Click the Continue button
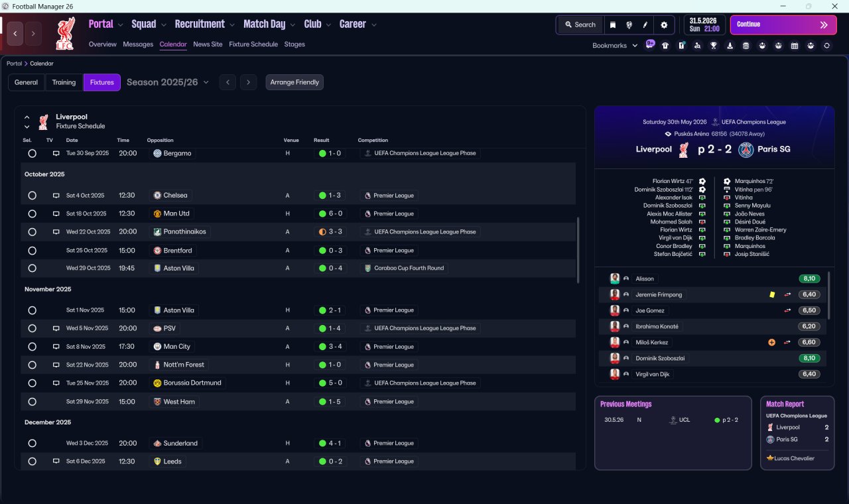The image size is (849, 504). click(x=783, y=25)
